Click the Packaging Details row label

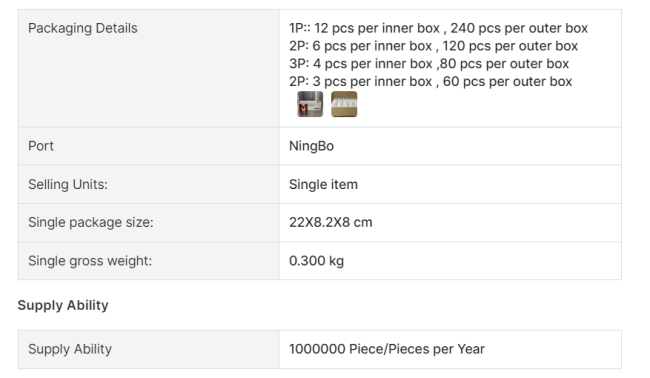coord(82,28)
